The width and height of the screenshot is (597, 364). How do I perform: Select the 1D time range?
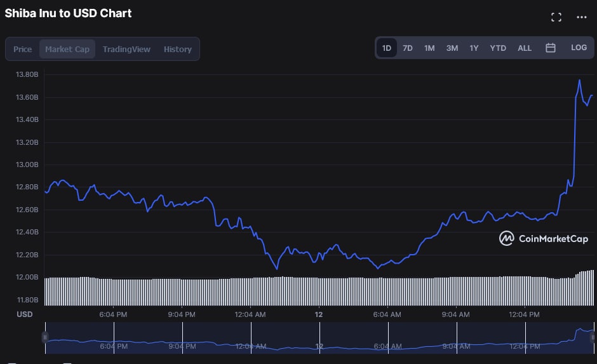coord(386,48)
